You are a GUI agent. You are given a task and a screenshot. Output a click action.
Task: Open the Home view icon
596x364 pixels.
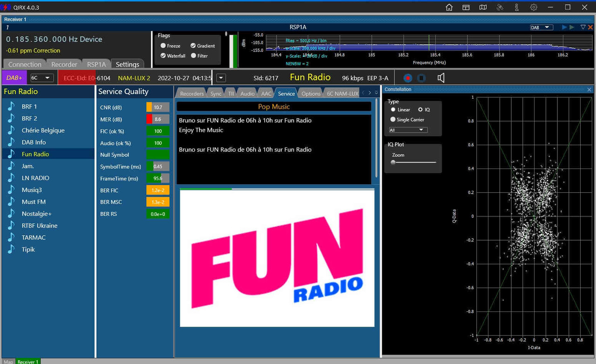click(x=449, y=7)
